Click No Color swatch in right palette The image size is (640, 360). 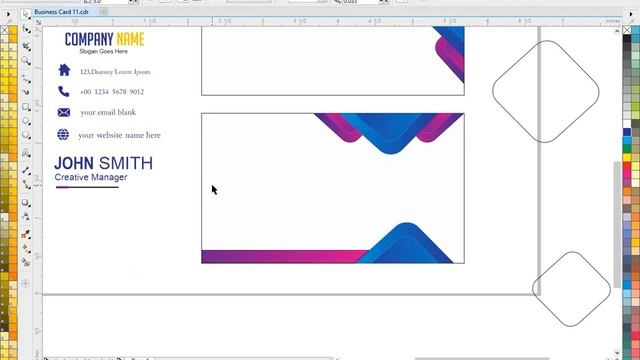click(x=627, y=30)
